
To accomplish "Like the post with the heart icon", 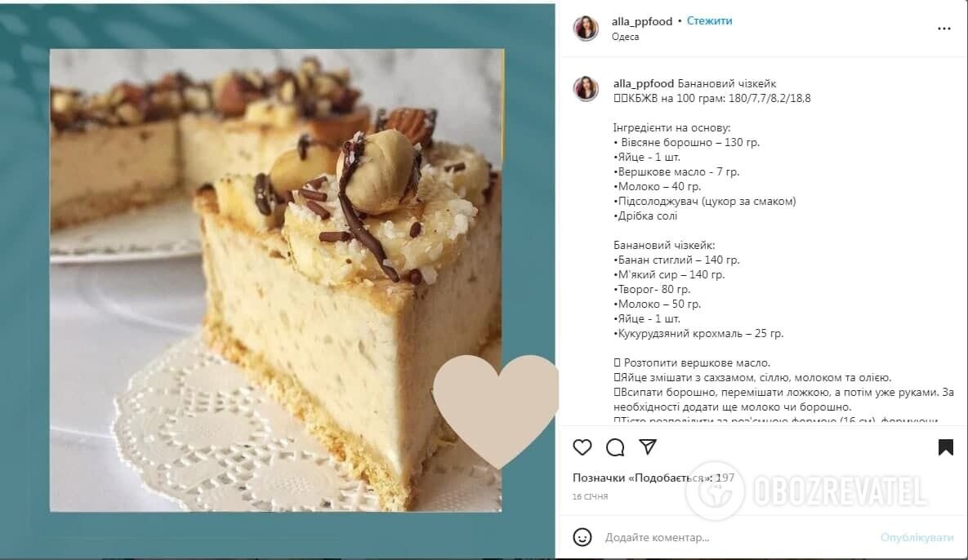I will click(x=582, y=447).
